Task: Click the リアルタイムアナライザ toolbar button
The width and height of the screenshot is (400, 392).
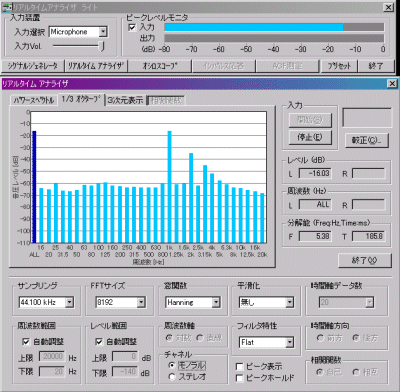Action: coord(96,66)
